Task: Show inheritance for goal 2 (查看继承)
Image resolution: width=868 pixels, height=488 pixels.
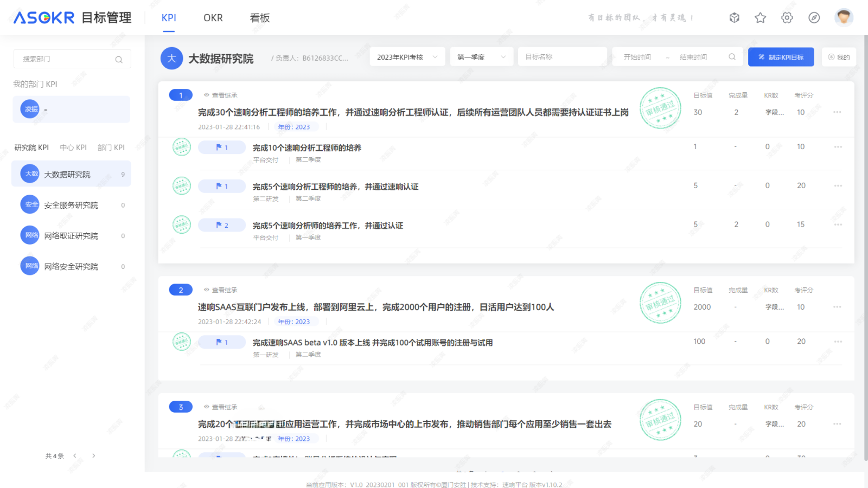Action: pyautogui.click(x=221, y=290)
